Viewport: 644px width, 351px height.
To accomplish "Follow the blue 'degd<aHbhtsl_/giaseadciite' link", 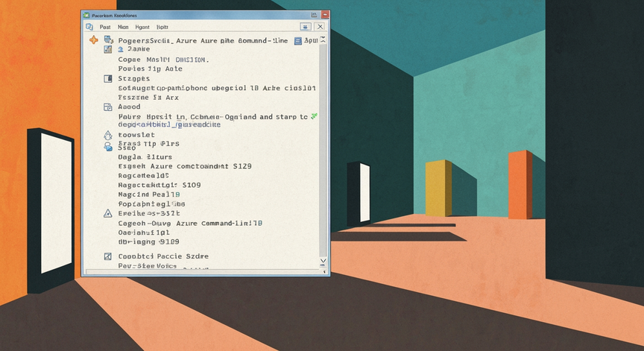I will click(169, 124).
